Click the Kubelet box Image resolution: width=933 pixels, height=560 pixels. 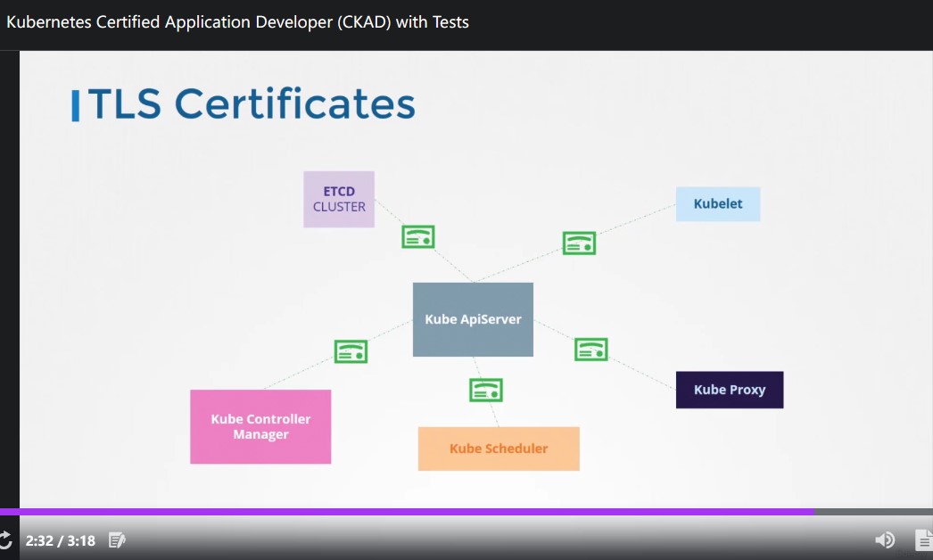tap(718, 204)
